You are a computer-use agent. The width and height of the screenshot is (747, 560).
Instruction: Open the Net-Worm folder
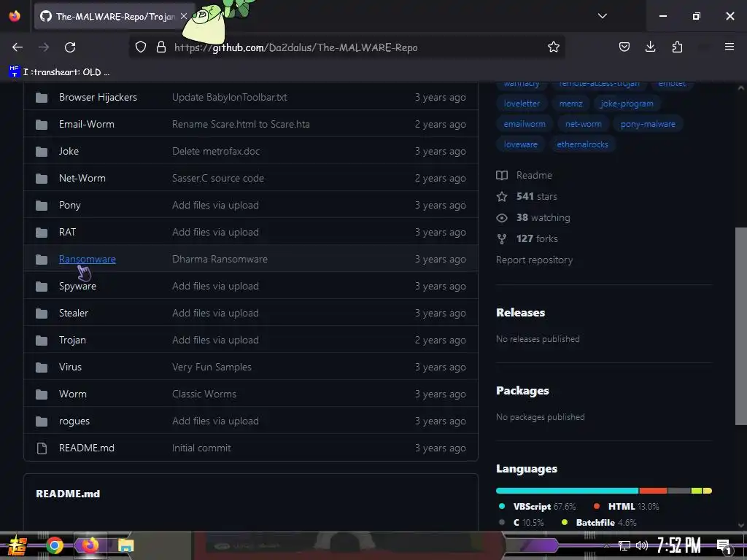tap(82, 178)
